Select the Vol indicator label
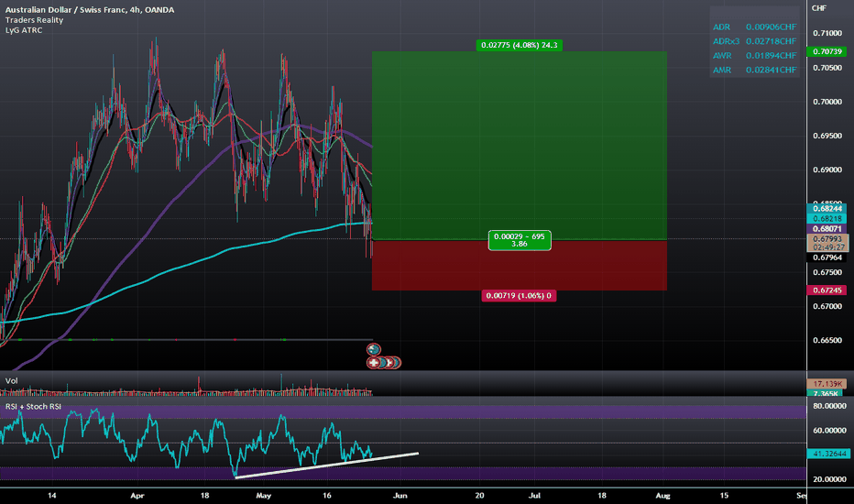This screenshot has height=504, width=854. 11,381
